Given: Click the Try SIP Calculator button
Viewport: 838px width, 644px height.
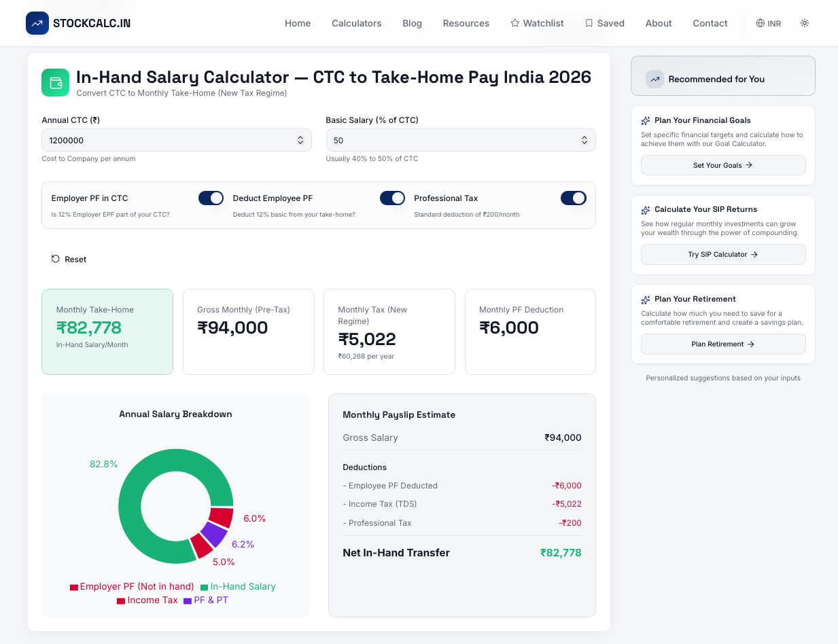Looking at the screenshot, I should [x=722, y=254].
